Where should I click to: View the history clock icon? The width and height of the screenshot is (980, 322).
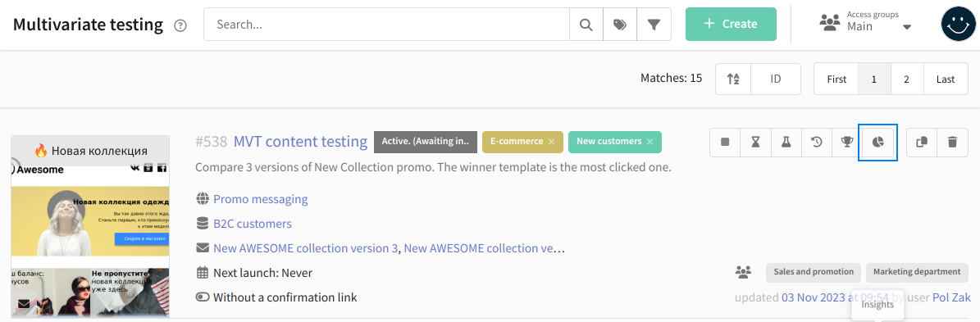click(x=816, y=142)
